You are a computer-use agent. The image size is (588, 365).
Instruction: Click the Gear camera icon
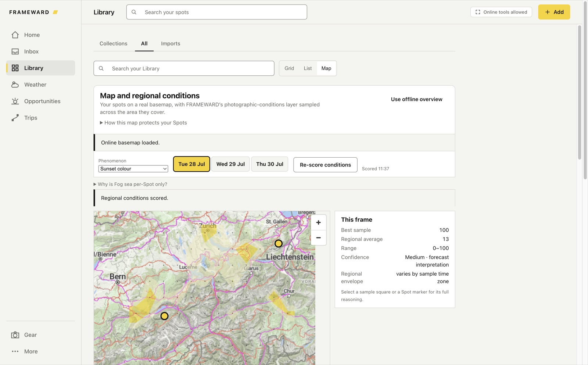coord(15,335)
